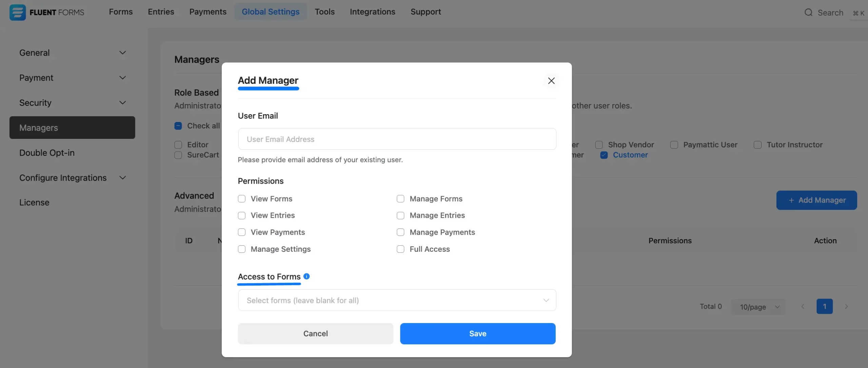Go to previous page arrow
Viewport: 868px width, 368px height.
803,306
